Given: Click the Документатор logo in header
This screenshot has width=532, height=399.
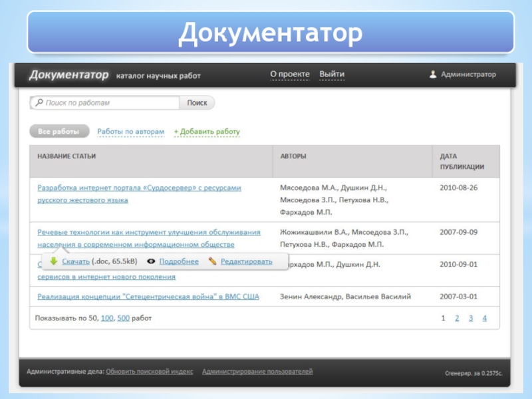Looking at the screenshot, I should coord(68,75).
